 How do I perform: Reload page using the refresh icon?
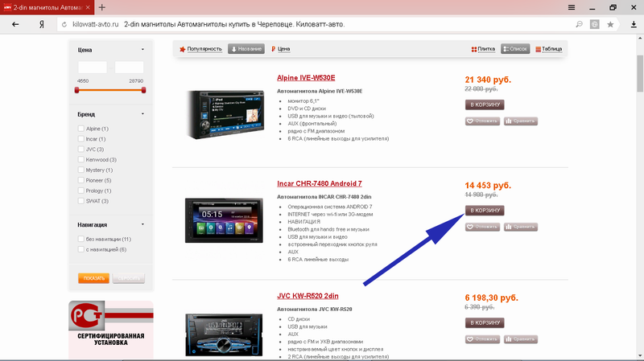click(x=64, y=25)
